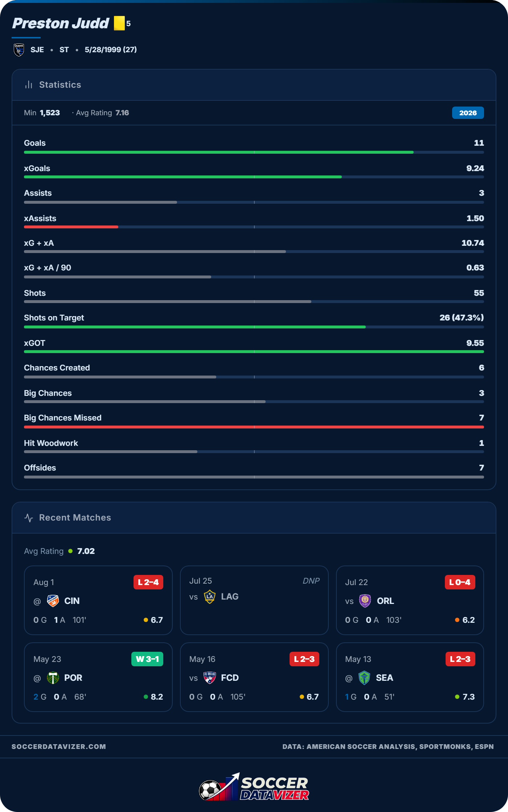Open the May 13 SEA match card

410,677
